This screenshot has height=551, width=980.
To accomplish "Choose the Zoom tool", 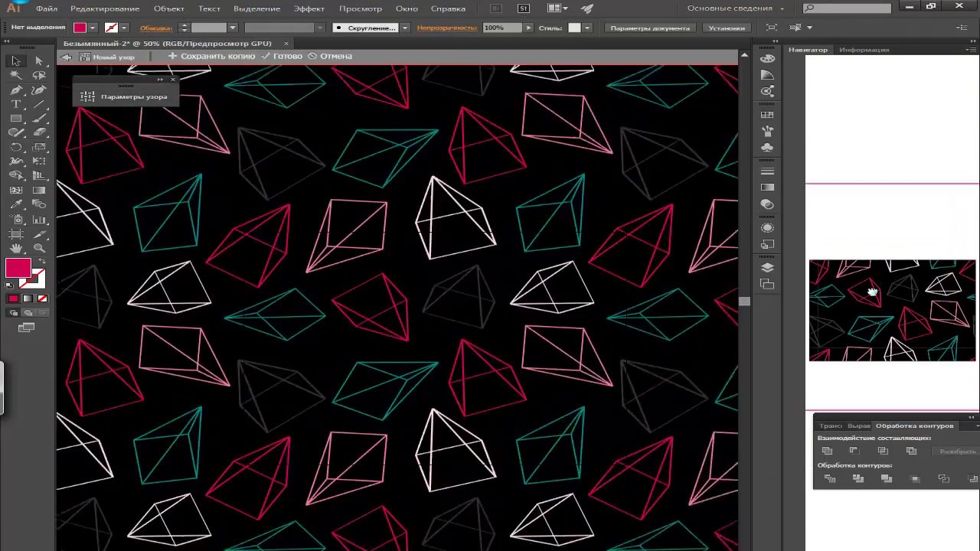I will click(x=39, y=248).
